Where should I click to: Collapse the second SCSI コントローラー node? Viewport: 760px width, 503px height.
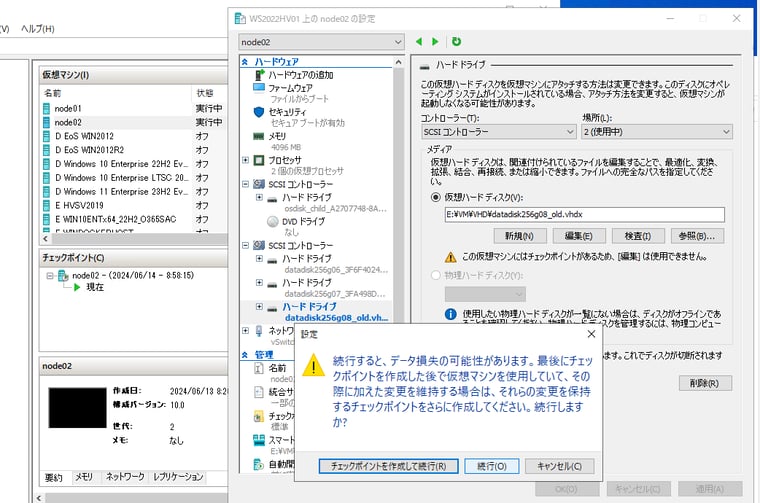pyautogui.click(x=245, y=245)
